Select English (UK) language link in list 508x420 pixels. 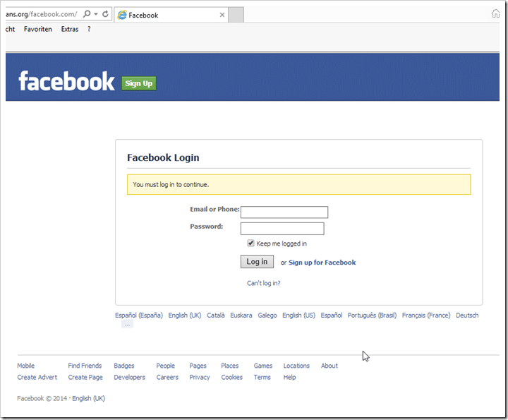(x=185, y=316)
